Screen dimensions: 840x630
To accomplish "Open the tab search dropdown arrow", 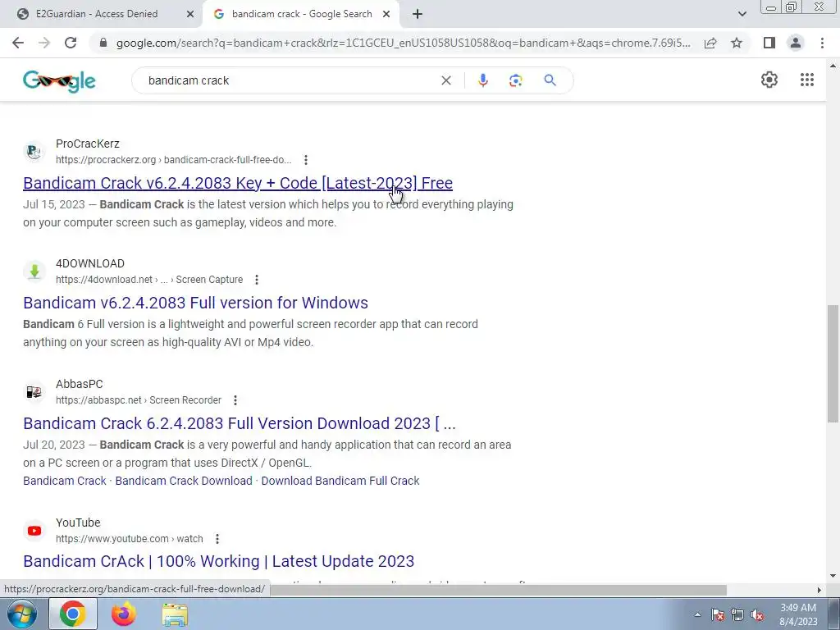I will point(742,15).
